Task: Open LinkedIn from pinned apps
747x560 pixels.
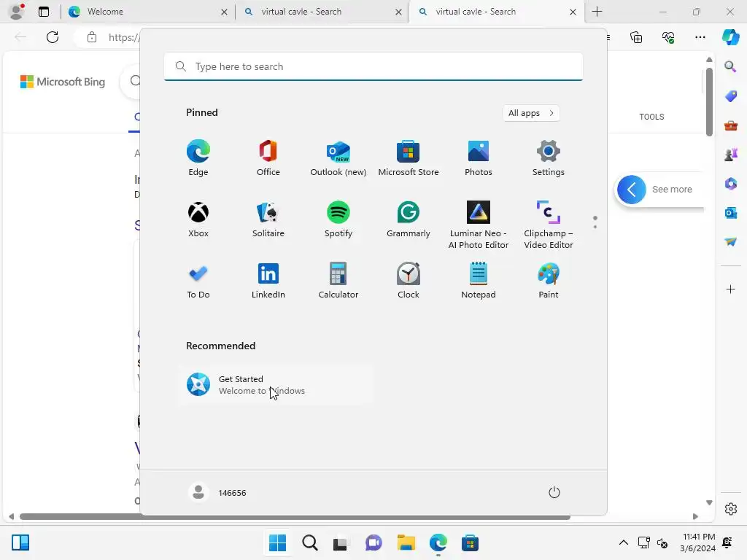Action: pos(268,281)
